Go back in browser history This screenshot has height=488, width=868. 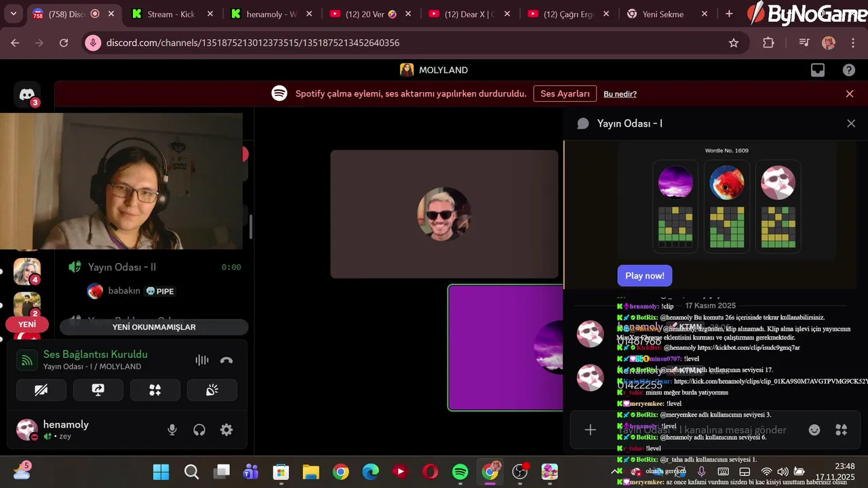coord(15,43)
